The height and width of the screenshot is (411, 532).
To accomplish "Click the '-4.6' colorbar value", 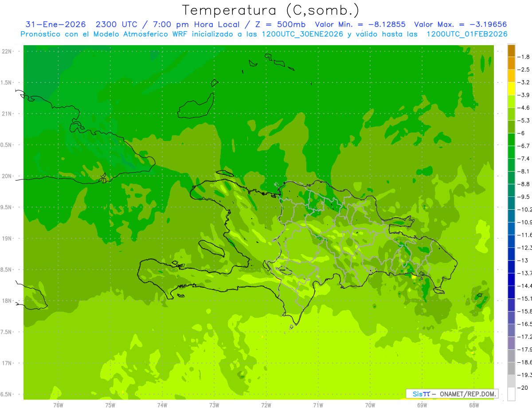I will [524, 108].
